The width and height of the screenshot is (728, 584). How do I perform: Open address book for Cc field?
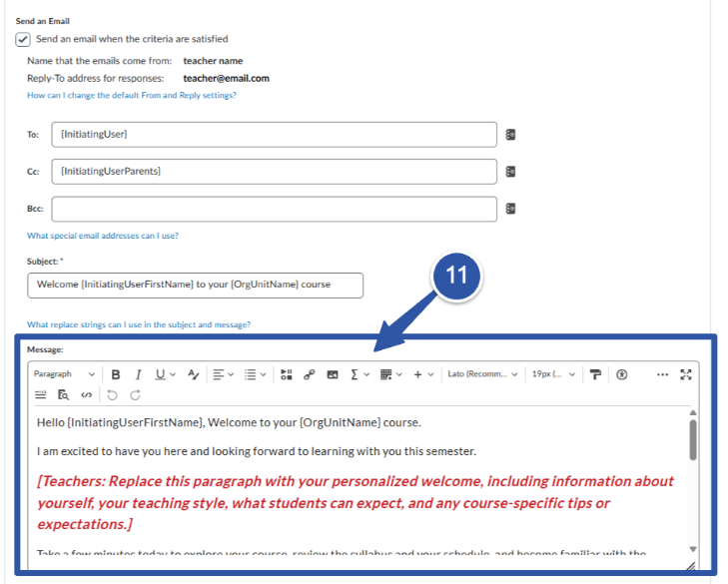point(510,172)
